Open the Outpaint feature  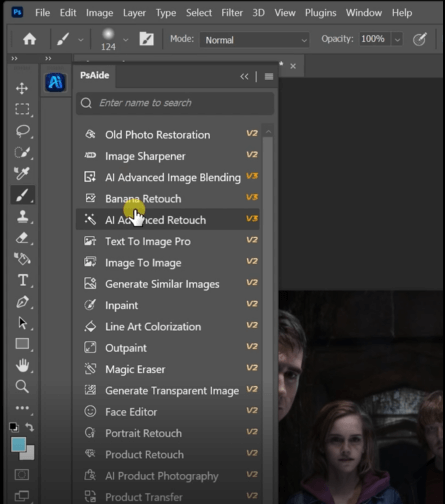(168, 348)
